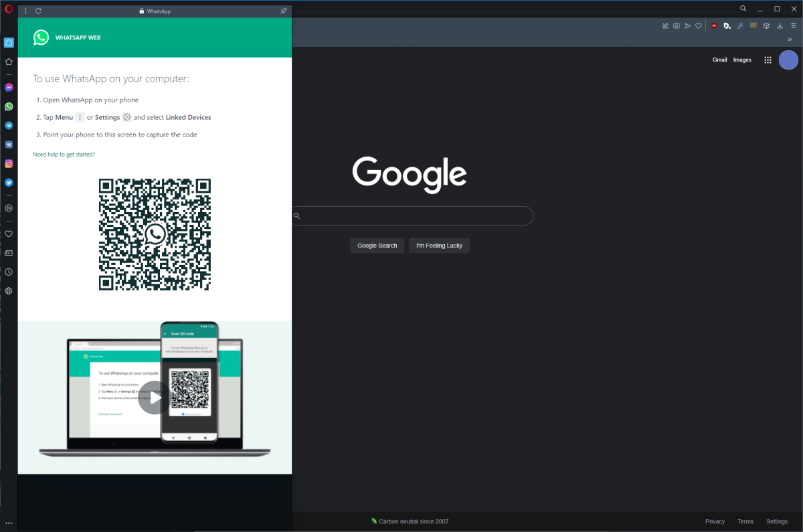The width and height of the screenshot is (803, 532).
Task: Open Gmail link on Google page
Action: tap(719, 60)
